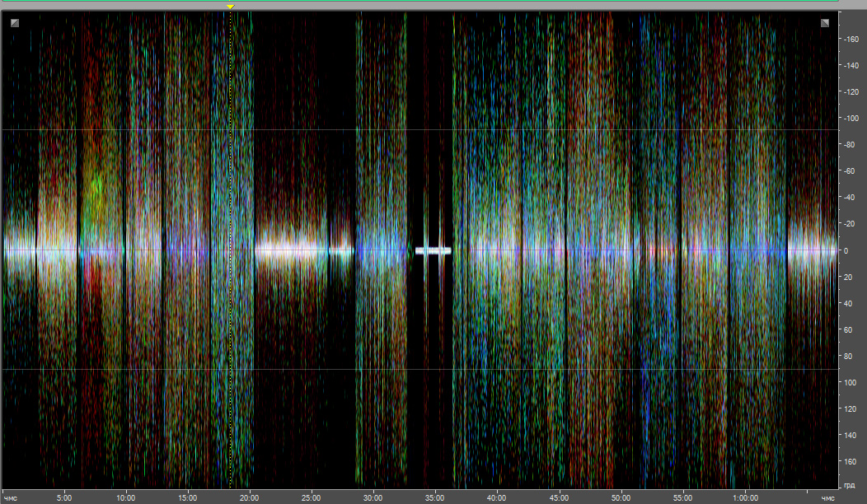The width and height of the screenshot is (867, 504).
Task: Click the top-right corner handle icon
Action: [825, 23]
